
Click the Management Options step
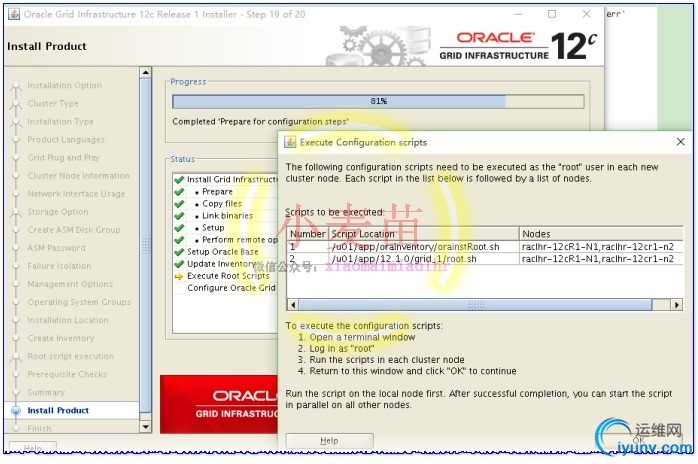coord(70,284)
